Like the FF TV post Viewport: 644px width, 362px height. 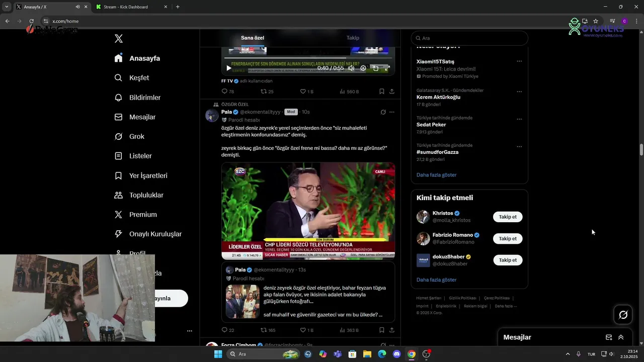[x=306, y=92]
